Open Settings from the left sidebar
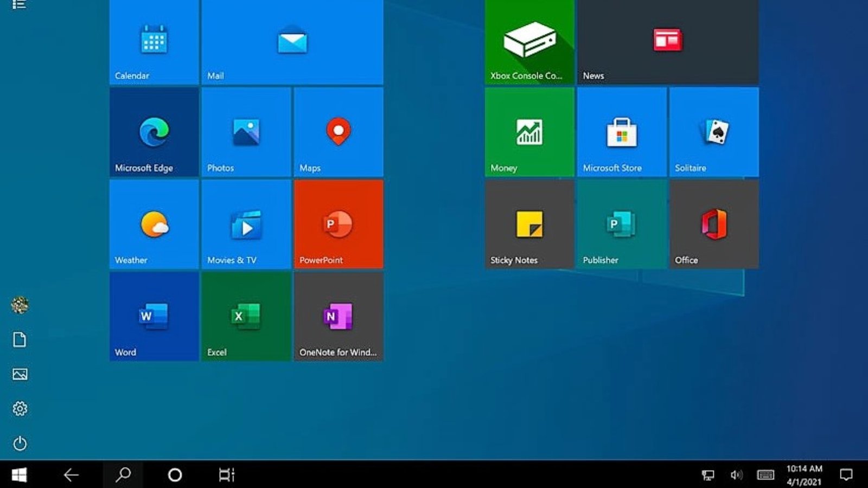The image size is (868, 488). tap(20, 409)
